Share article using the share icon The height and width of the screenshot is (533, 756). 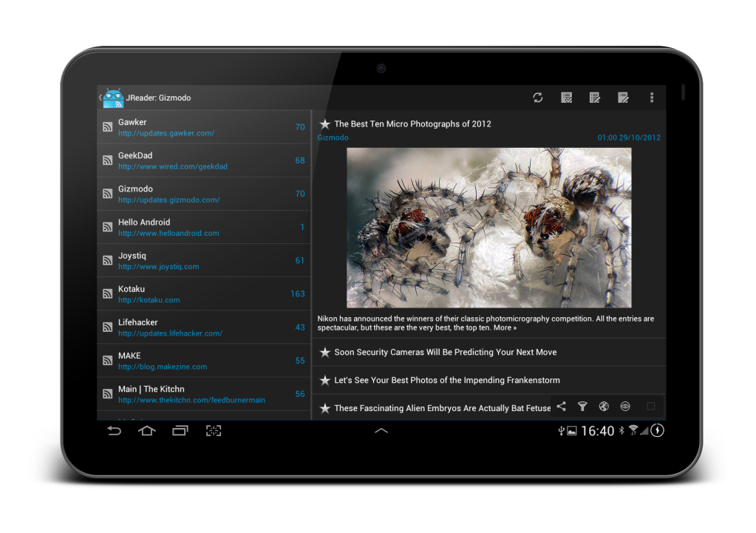[x=561, y=406]
